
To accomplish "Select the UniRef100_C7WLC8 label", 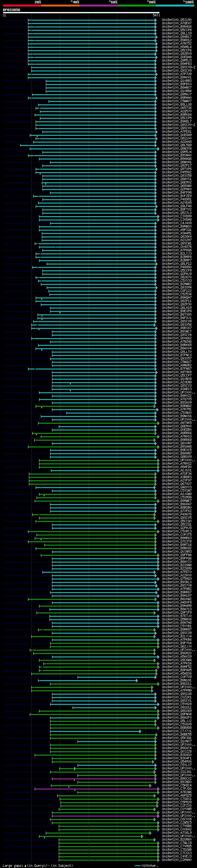I will point(176,843).
